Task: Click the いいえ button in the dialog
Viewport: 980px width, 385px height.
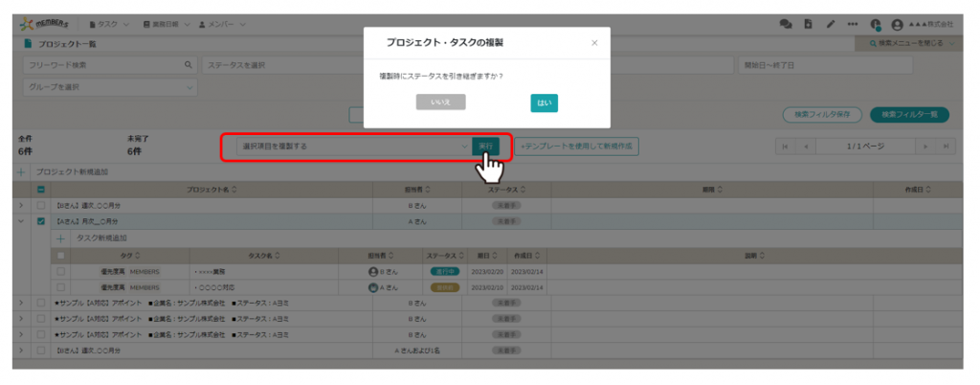Action: click(440, 102)
